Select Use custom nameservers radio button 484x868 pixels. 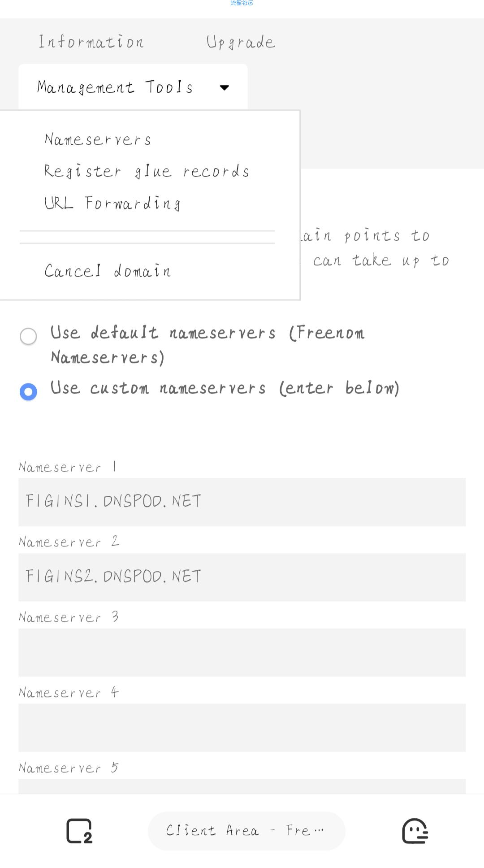click(28, 392)
